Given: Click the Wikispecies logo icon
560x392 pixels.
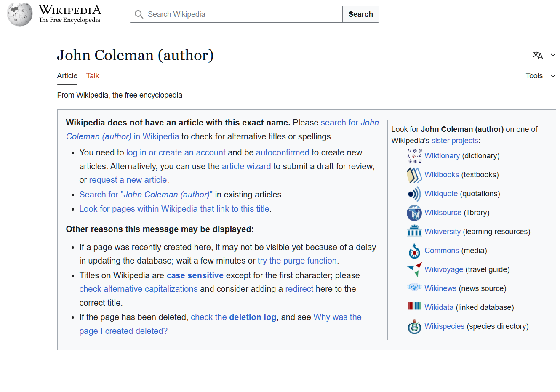Looking at the screenshot, I should 414,326.
